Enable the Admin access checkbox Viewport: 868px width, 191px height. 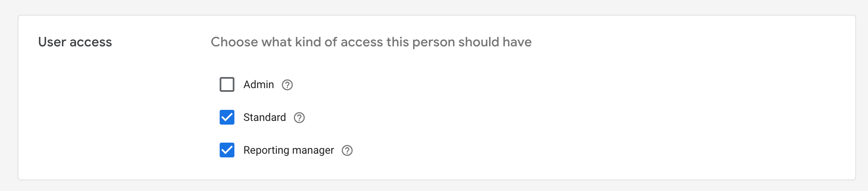227,84
